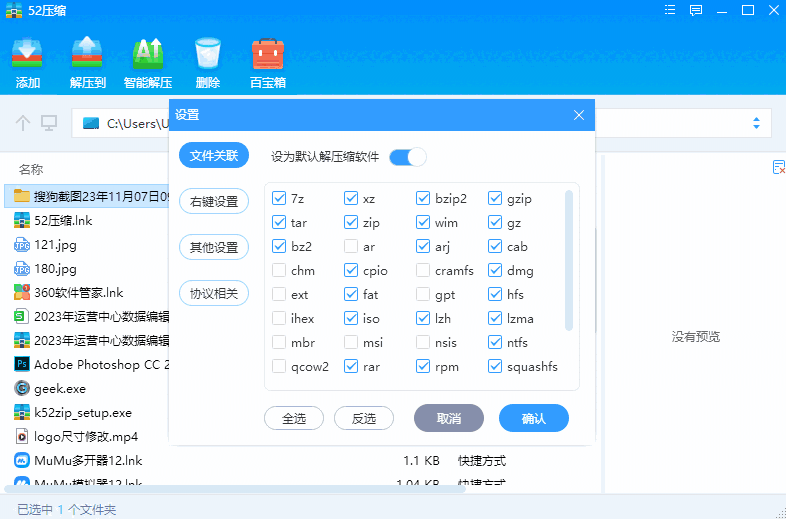Switch to the 文件关联 tab
Viewport: 786px width, 519px height.
214,155
